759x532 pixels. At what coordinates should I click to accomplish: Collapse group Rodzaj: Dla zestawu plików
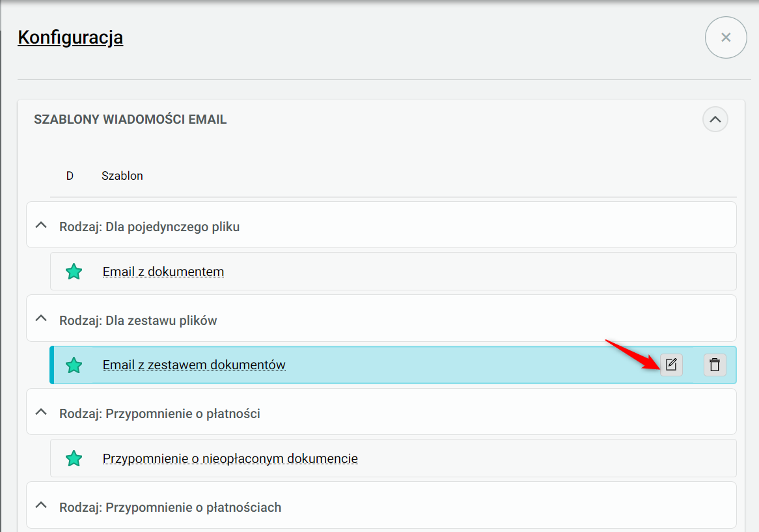coord(41,318)
